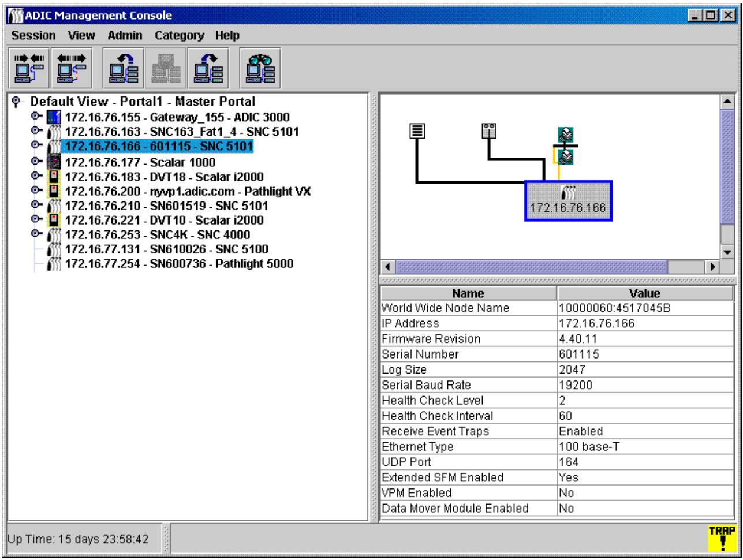The height and width of the screenshot is (560, 743).
Task: Open the Admin menu
Action: pyautogui.click(x=125, y=36)
